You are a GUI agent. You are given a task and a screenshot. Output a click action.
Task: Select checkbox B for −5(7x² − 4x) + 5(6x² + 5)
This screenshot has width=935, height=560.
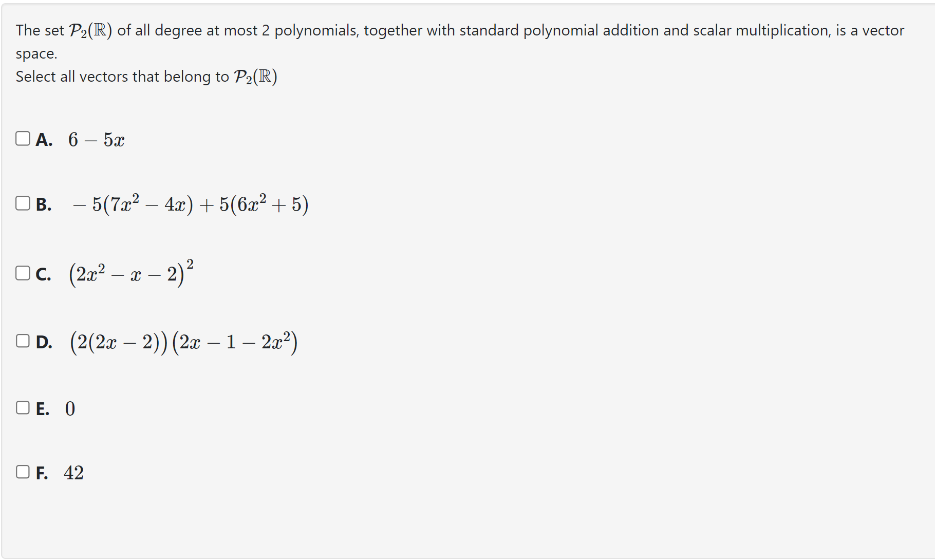(23, 203)
